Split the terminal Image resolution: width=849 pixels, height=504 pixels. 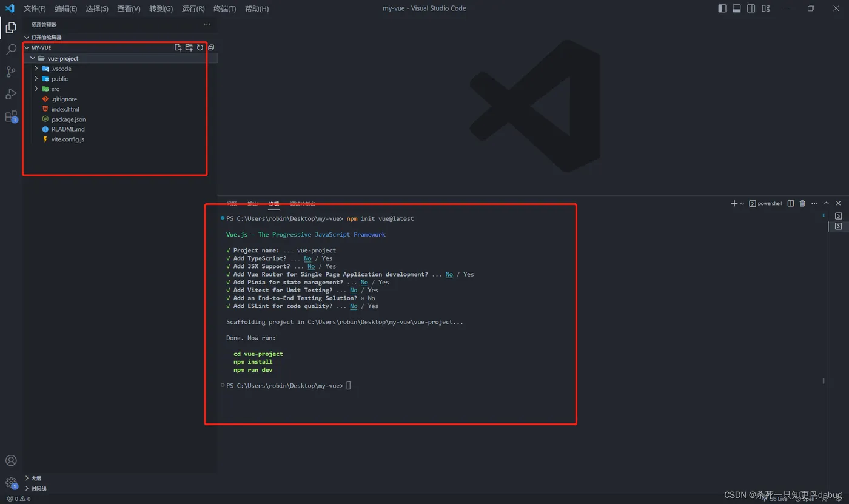coord(791,203)
